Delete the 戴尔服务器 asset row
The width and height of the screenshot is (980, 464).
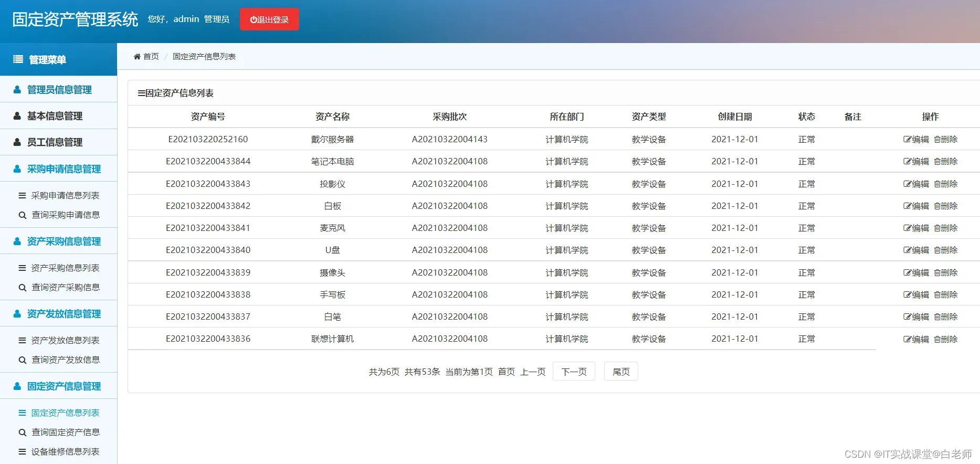(946, 139)
